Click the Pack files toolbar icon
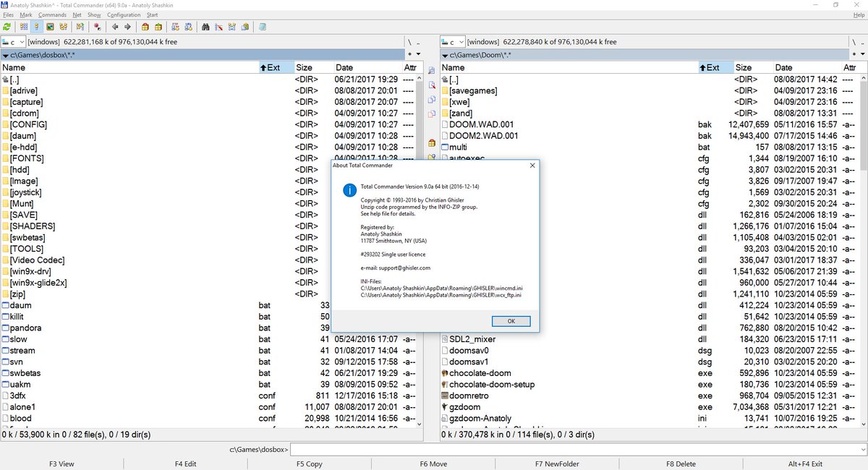This screenshot has width=868, height=470. 145,27
